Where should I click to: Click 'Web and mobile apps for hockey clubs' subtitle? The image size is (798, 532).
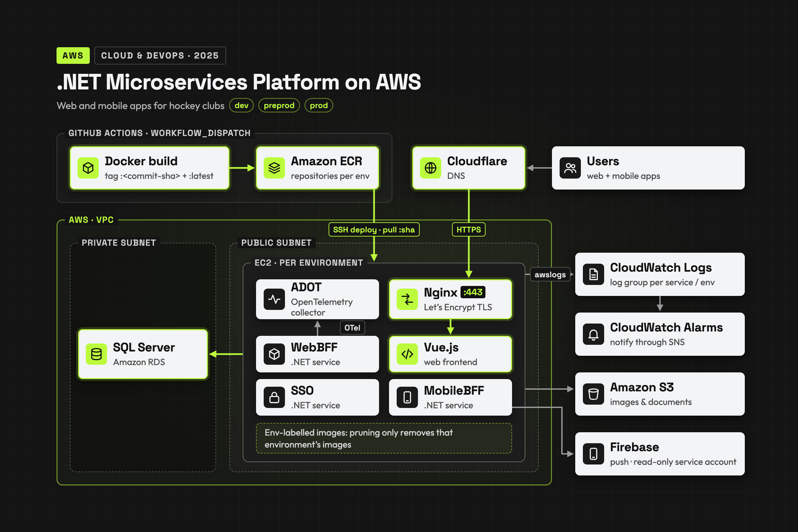point(140,106)
